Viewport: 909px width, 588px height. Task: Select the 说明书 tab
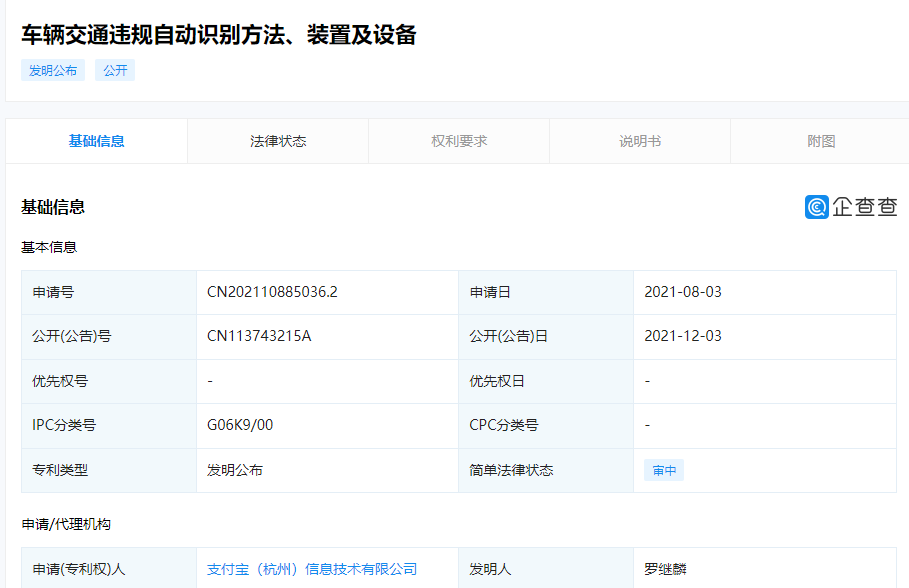click(x=640, y=141)
